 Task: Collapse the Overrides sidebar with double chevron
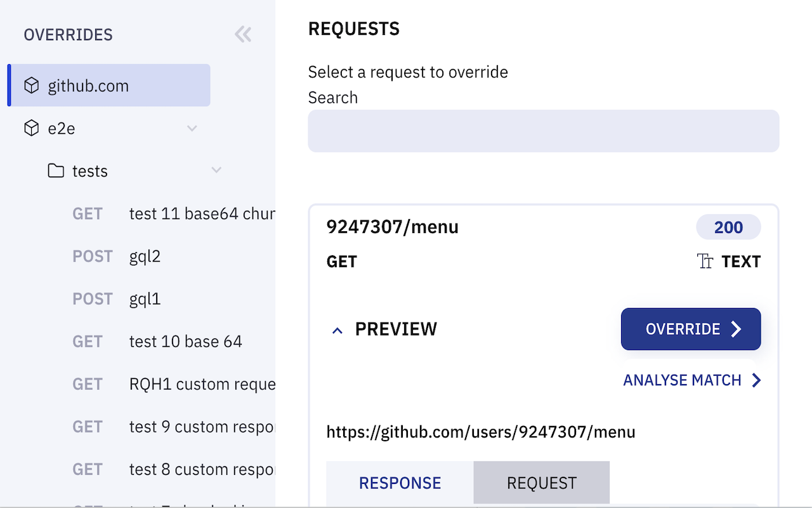point(243,34)
